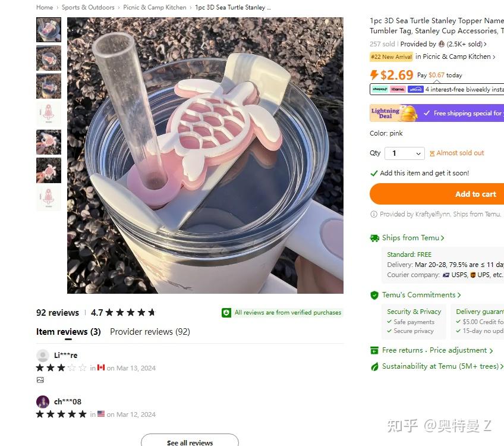Open the Qty quantity dropdown
This screenshot has width=504, height=446.
point(405,153)
